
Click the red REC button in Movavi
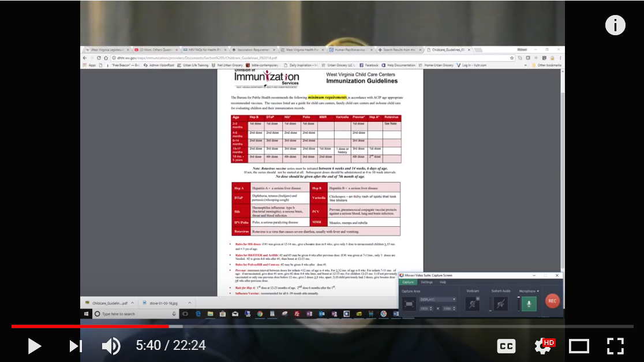552,301
